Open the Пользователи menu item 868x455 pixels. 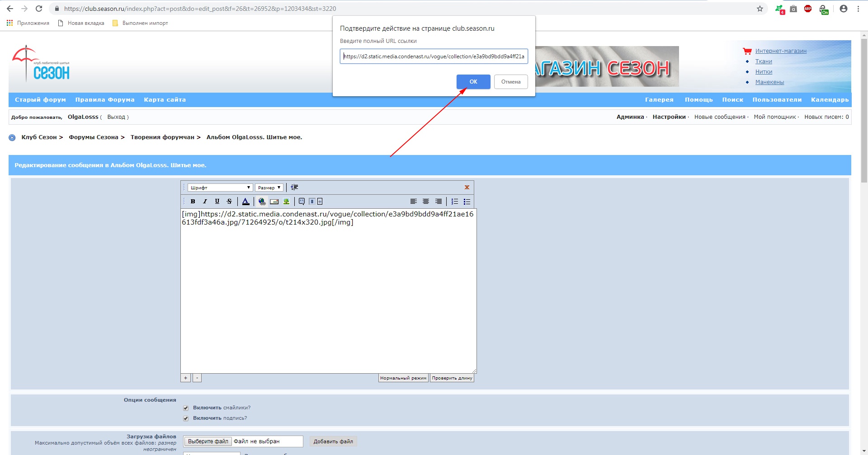coord(777,100)
